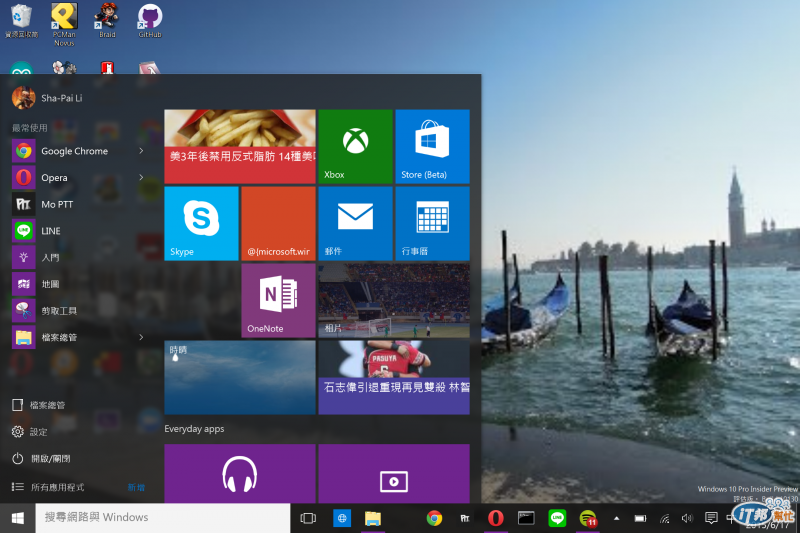The image size is (800, 533).
Task: Open Chrome on the taskbar
Action: click(x=434, y=518)
